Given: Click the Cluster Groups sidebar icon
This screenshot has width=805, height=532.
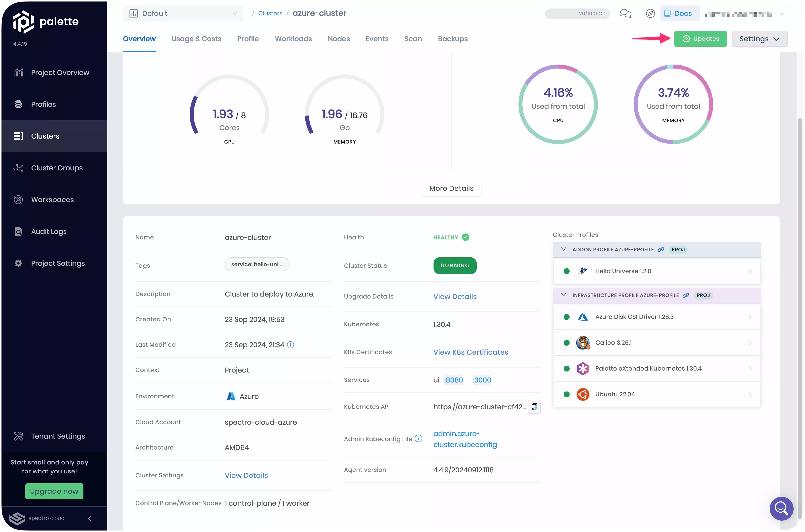Looking at the screenshot, I should point(18,168).
